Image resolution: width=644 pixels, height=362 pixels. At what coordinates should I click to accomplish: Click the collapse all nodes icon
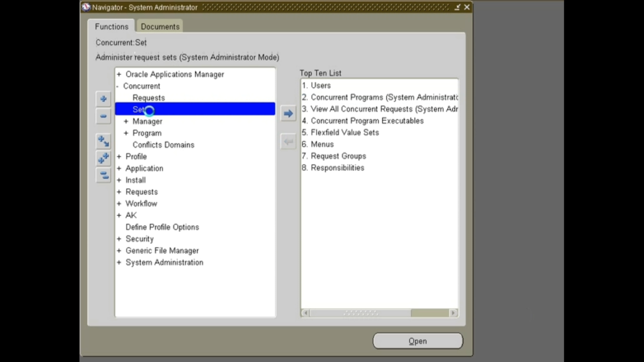coord(103,175)
